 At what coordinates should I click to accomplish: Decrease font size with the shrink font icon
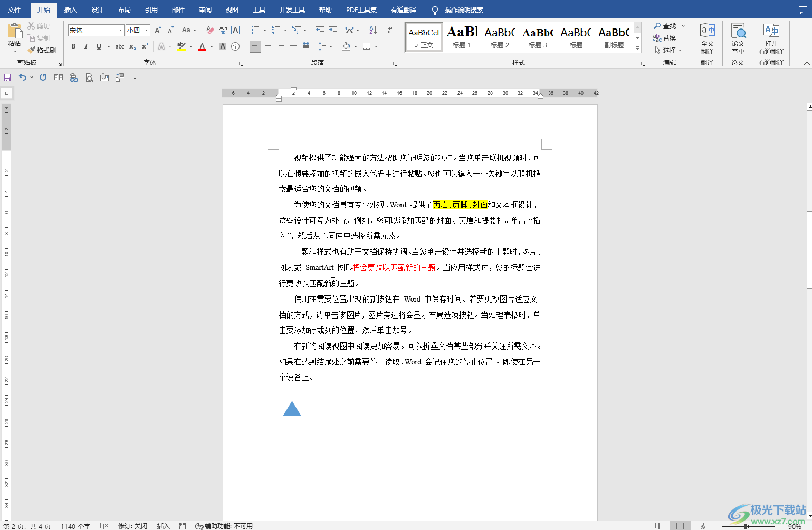point(170,30)
